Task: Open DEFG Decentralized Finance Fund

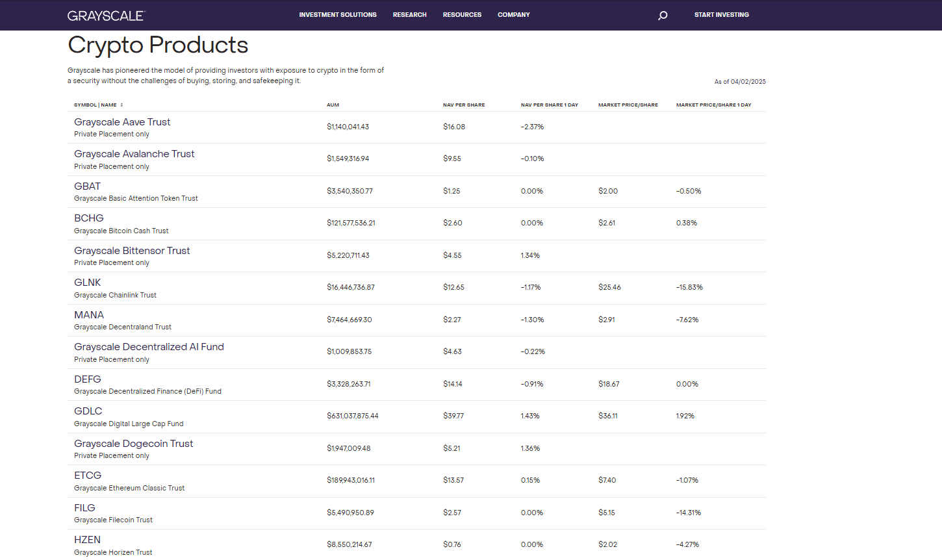Action: click(x=88, y=379)
